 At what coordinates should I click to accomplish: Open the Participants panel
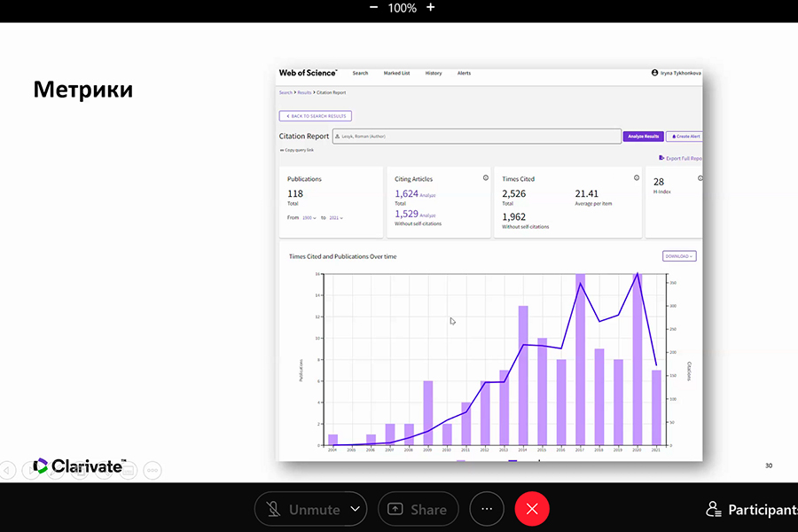pyautogui.click(x=750, y=510)
